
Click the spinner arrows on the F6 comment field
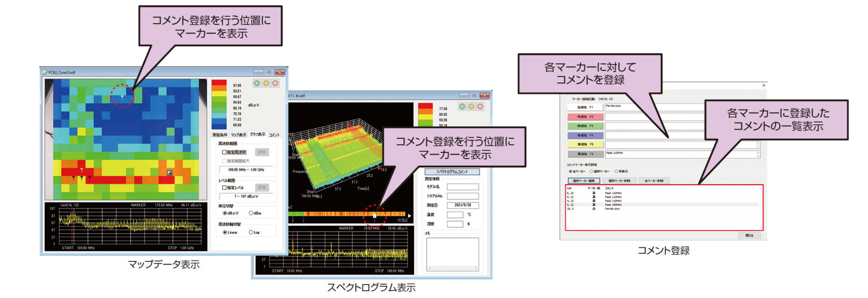758,154
